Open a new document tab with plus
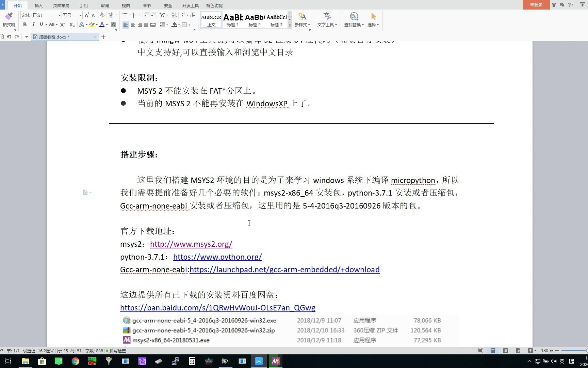 (x=103, y=37)
